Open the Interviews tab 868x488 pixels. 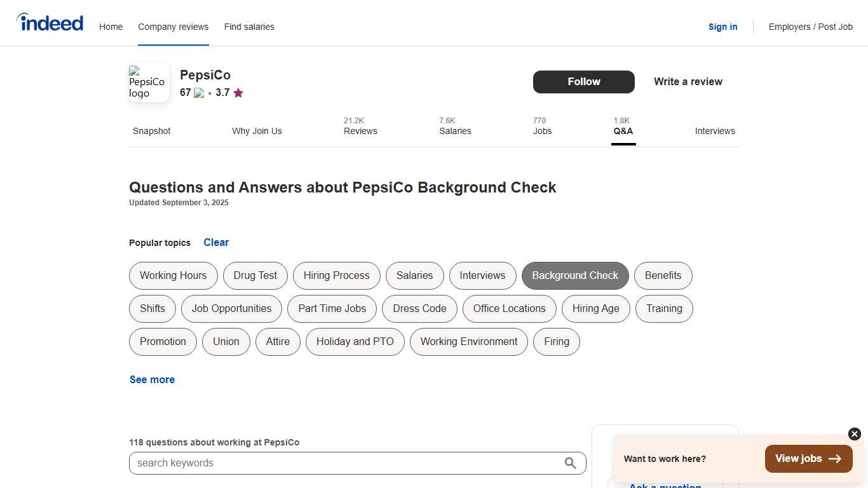(715, 131)
